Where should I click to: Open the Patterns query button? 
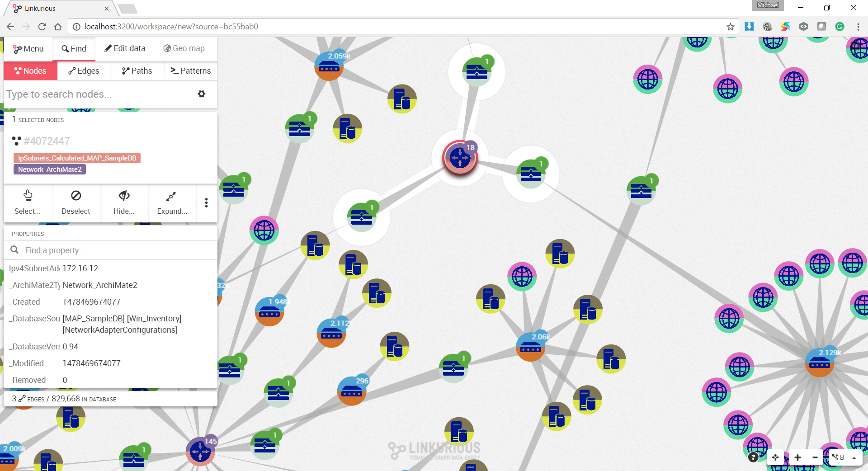190,71
